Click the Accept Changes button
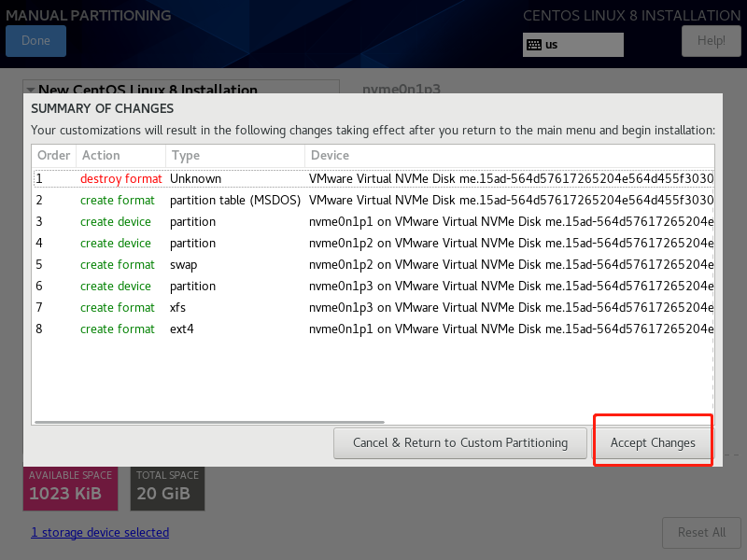The width and height of the screenshot is (747, 560). 653,442
